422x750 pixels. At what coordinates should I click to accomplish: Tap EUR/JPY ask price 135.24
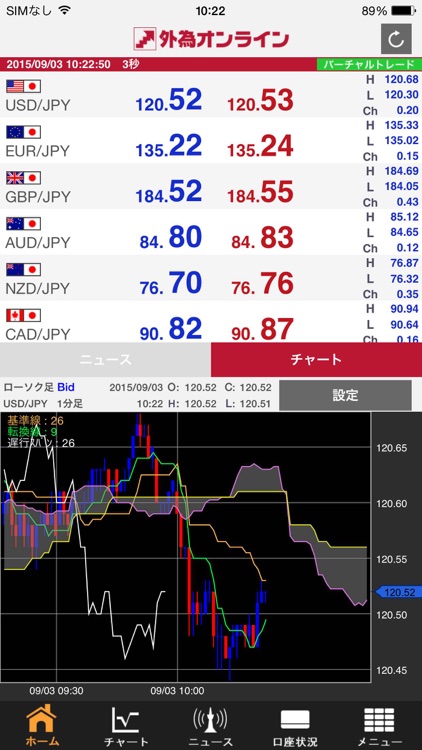(x=260, y=147)
